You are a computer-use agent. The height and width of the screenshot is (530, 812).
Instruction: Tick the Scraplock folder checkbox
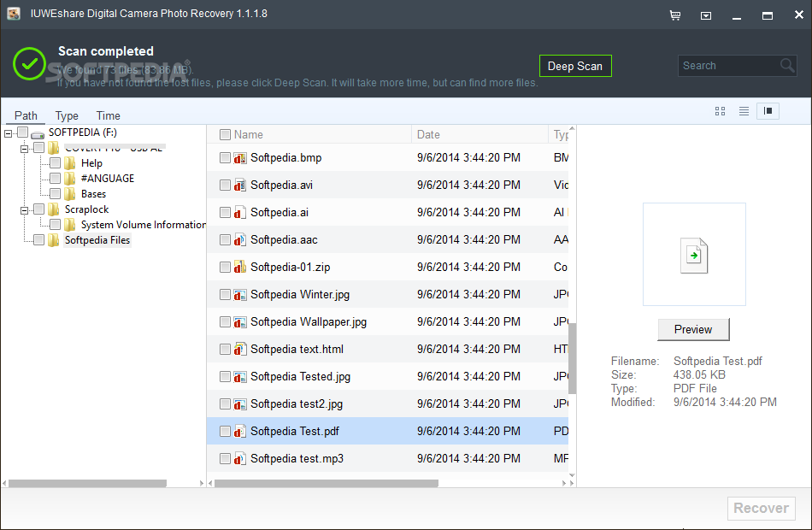point(38,209)
